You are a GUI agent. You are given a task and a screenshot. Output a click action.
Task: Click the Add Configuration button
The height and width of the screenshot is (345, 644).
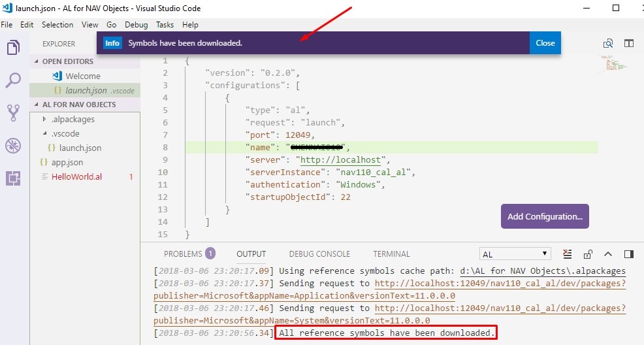[545, 216]
